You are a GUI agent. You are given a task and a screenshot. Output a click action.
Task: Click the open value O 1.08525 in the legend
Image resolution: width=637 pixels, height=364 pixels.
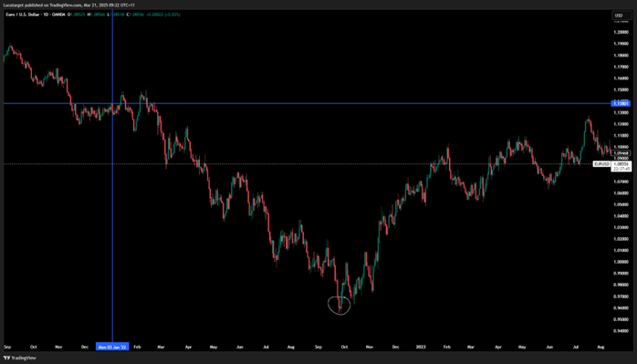pyautogui.click(x=77, y=15)
